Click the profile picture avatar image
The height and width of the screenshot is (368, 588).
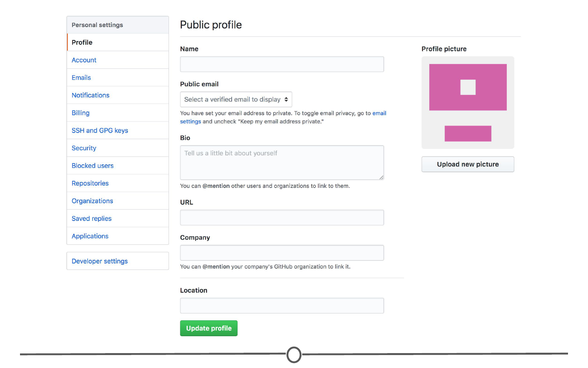pos(468,102)
